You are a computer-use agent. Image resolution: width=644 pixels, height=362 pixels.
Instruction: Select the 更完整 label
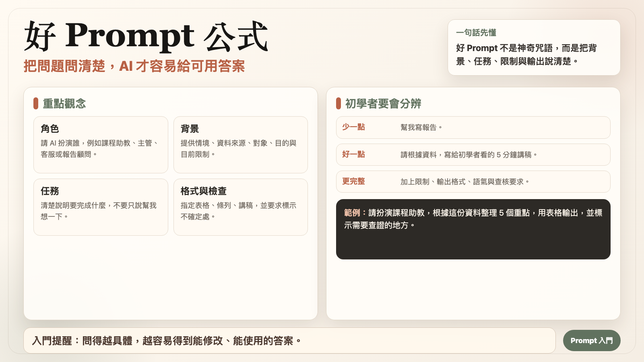coord(353,181)
